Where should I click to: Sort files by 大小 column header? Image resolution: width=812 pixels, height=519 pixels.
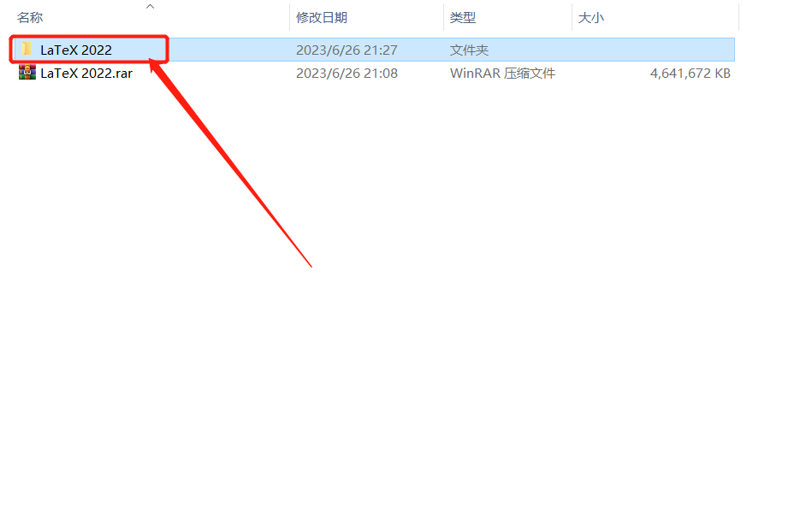pyautogui.click(x=591, y=18)
